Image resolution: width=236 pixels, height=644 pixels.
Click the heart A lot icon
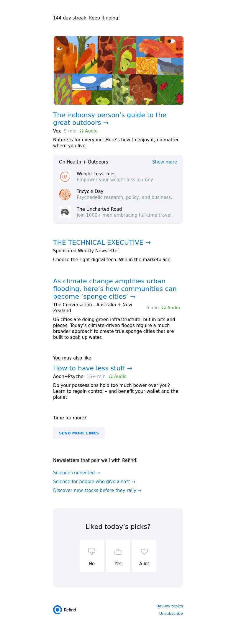tap(144, 551)
